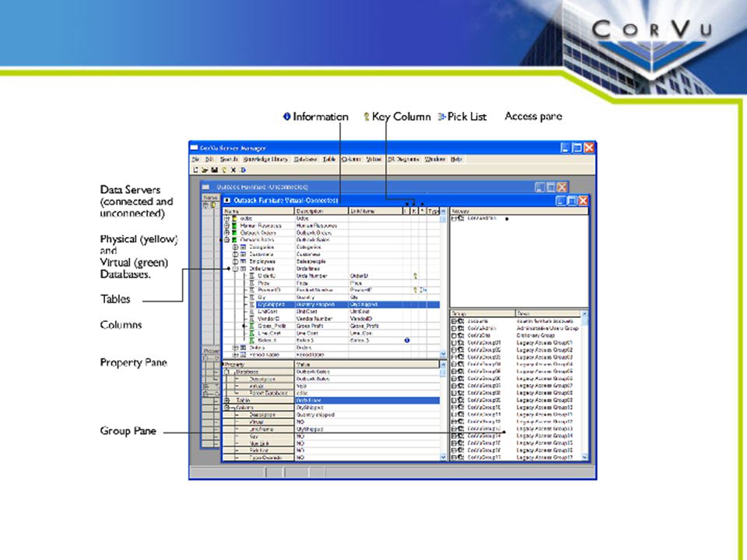This screenshot has height=560, width=747.
Task: Click the New document toolbar icon
Action: tap(196, 170)
